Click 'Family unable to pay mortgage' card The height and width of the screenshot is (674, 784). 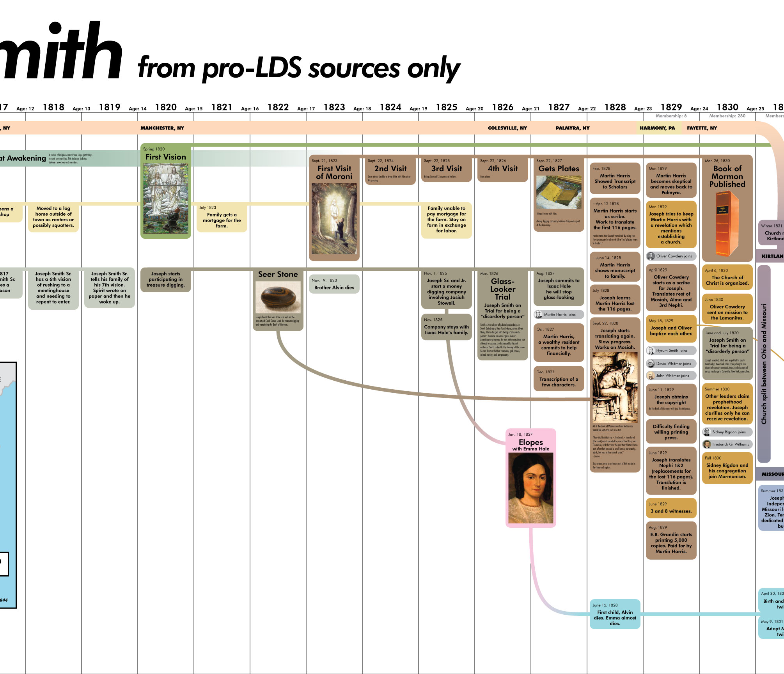coord(447,220)
